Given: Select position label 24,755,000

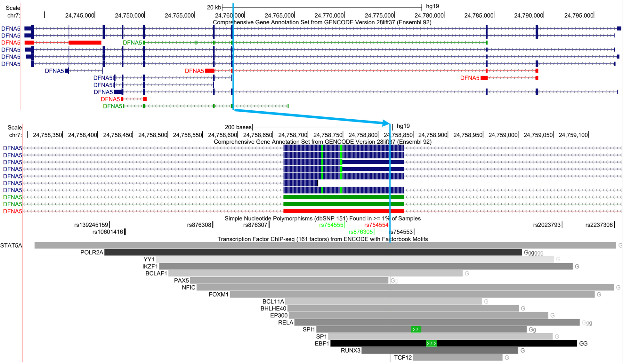Looking at the screenshot, I should coord(179,15).
